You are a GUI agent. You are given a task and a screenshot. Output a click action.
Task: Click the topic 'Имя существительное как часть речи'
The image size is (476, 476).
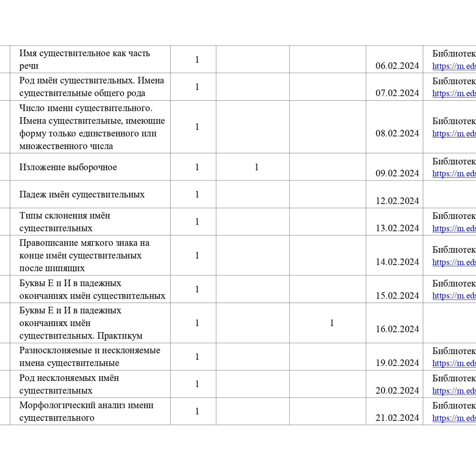(84, 59)
